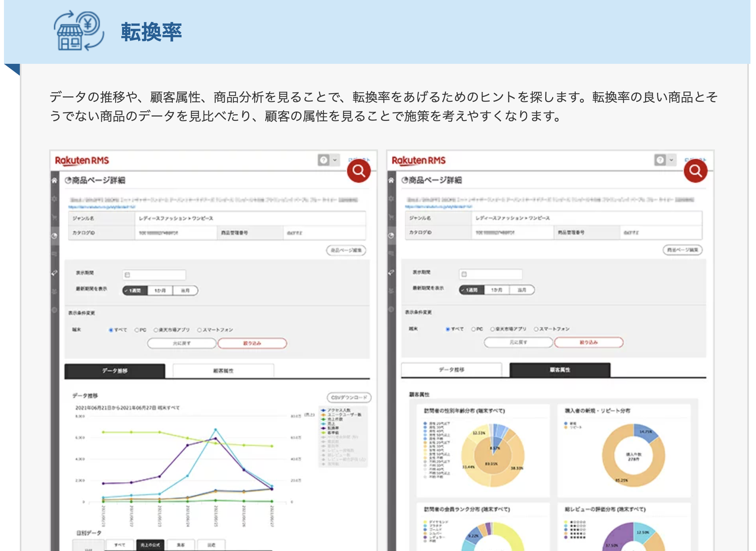This screenshot has width=756, height=551.
Task: Toggle the 1か月 period option in right screenshot
Action: 497,290
